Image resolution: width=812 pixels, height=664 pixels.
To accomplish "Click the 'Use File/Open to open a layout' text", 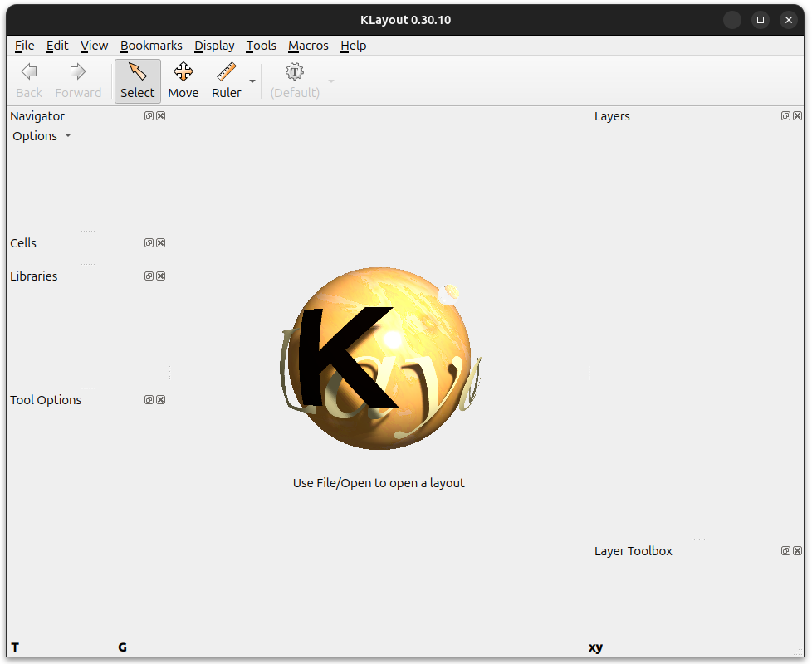I will 379,483.
